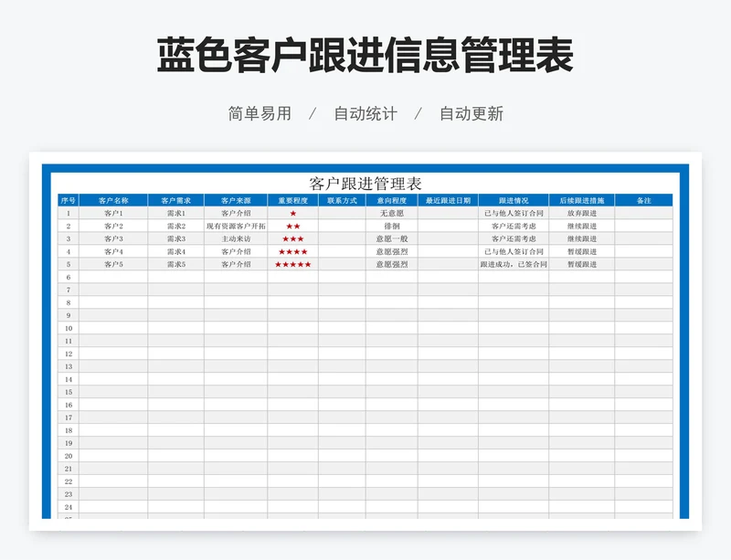
Task: Select row number 10 cell
Action: pyautogui.click(x=68, y=328)
